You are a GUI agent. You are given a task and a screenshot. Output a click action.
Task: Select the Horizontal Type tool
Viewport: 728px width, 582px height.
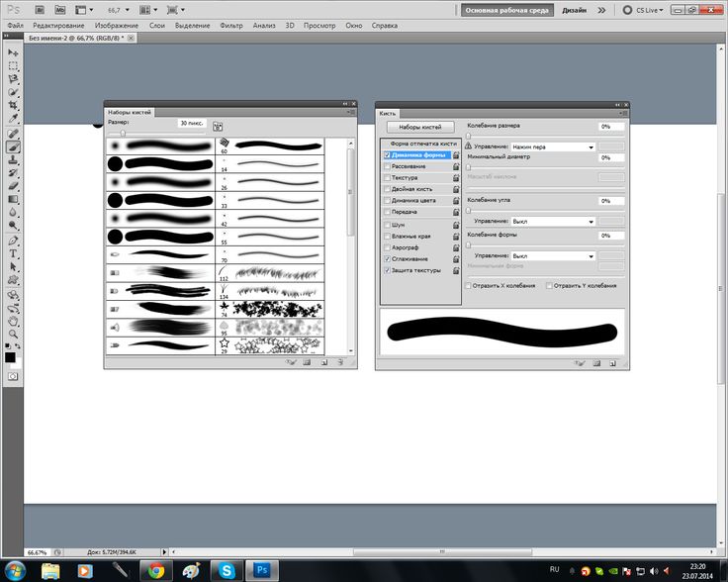tap(13, 253)
